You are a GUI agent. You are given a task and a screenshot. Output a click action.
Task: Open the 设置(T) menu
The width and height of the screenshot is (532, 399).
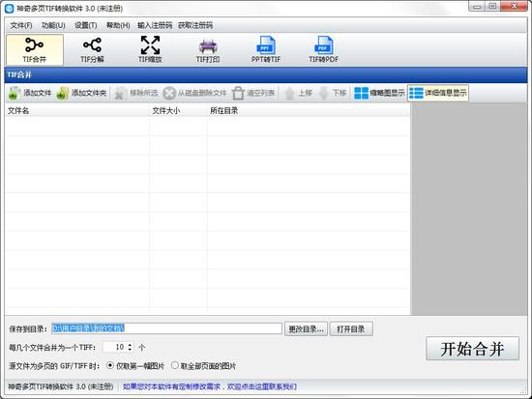click(86, 25)
